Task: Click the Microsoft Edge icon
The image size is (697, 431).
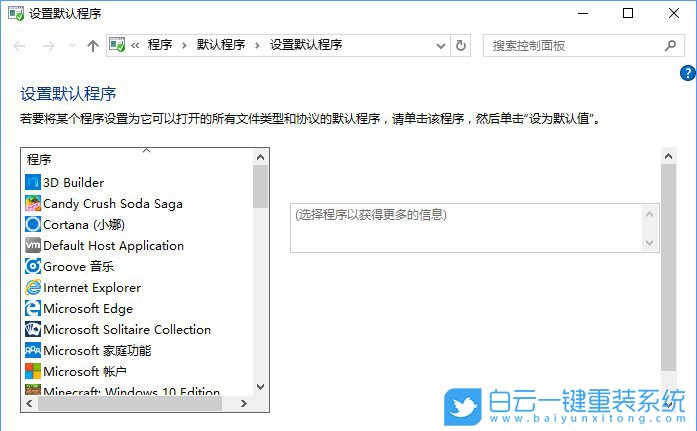Action: pyautogui.click(x=32, y=308)
